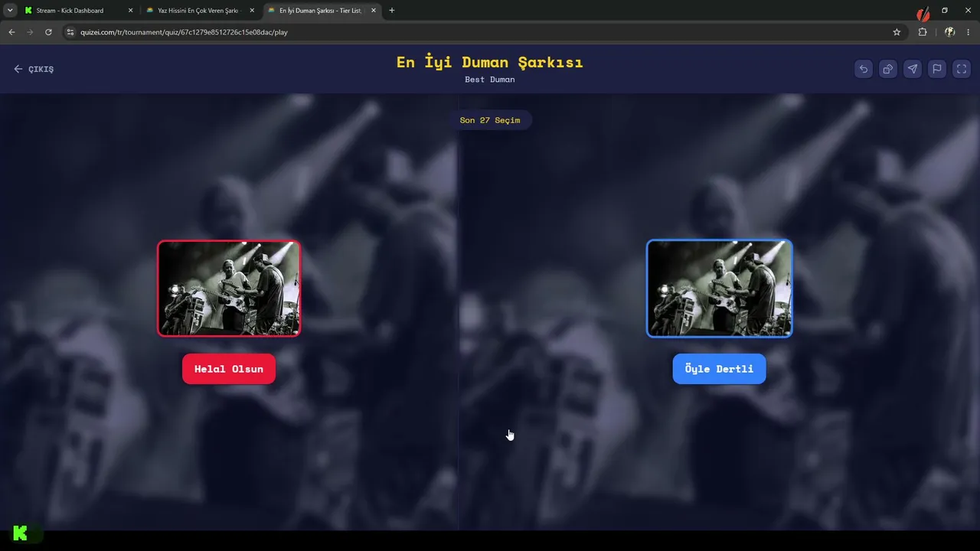Undo the last selection with the undo icon
The image size is (980, 551).
(864, 69)
